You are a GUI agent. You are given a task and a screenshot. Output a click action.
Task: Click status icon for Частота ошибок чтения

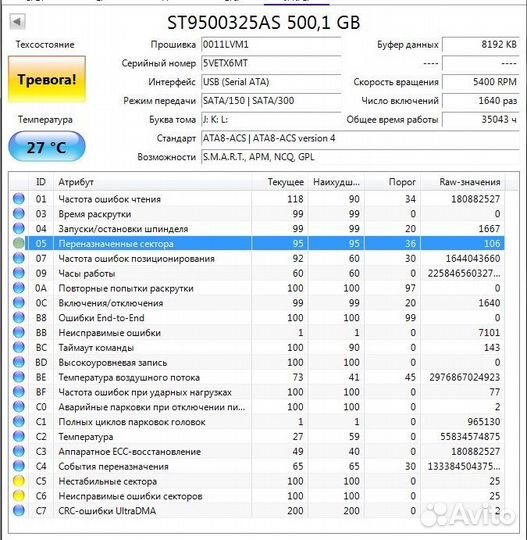point(19,199)
